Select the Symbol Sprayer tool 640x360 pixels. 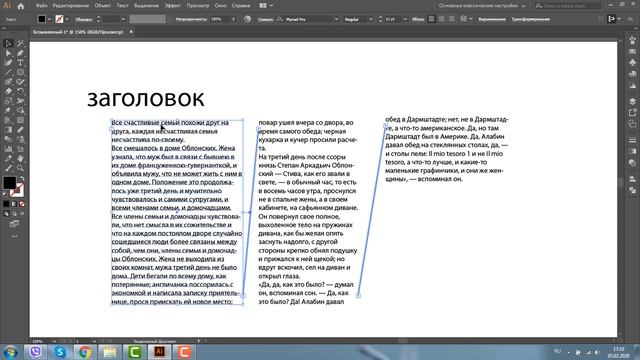[x=20, y=139]
